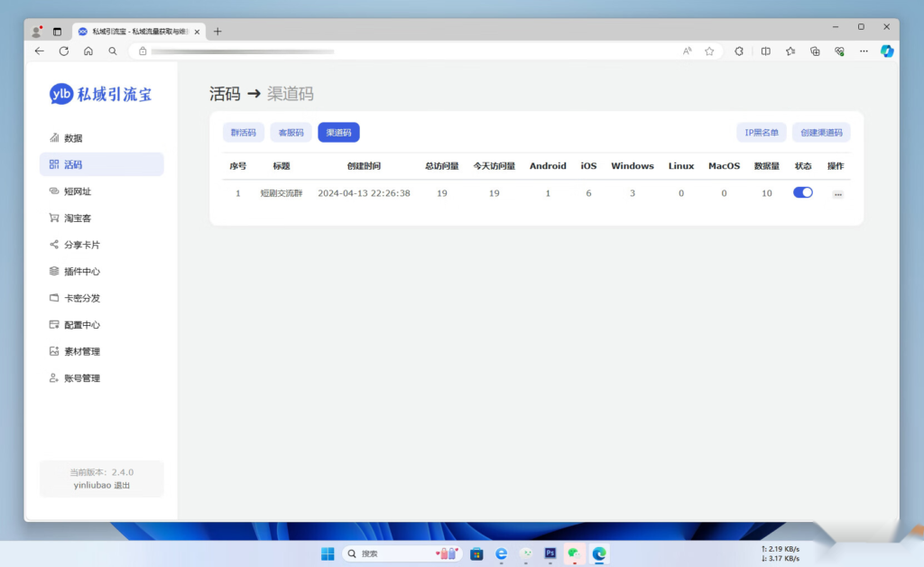The image size is (924, 567).
Task: Click the taskbar 搜索 search box
Action: click(402, 553)
